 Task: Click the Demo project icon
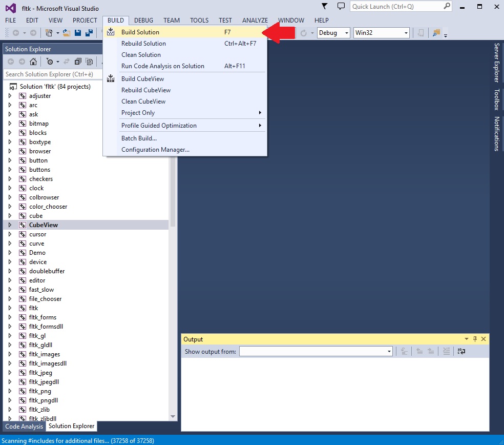23,253
